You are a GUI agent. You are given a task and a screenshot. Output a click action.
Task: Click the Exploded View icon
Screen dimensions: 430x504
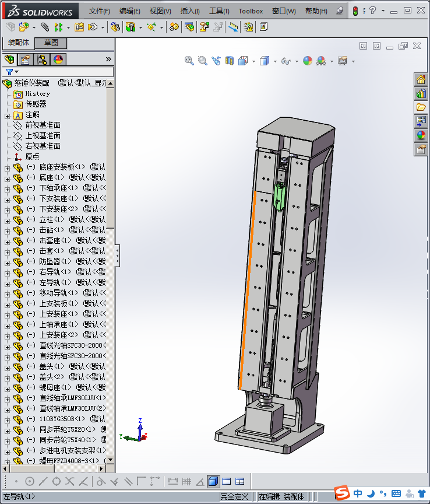[205, 27]
